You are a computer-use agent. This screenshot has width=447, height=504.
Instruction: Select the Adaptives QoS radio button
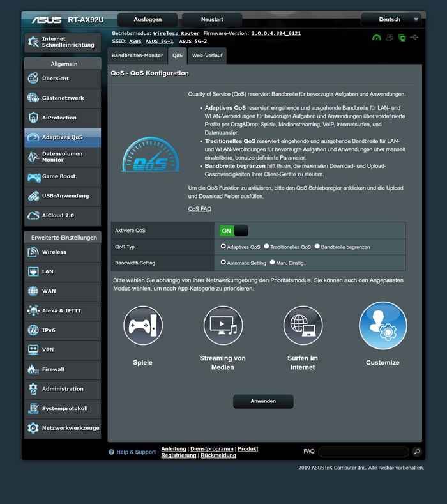[x=223, y=246]
